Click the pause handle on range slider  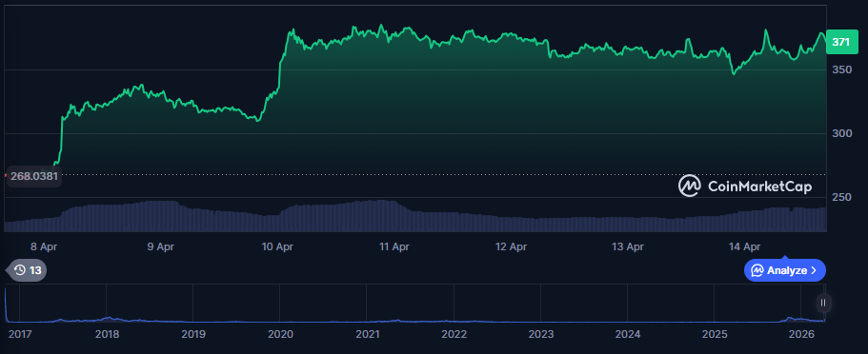pyautogui.click(x=823, y=303)
